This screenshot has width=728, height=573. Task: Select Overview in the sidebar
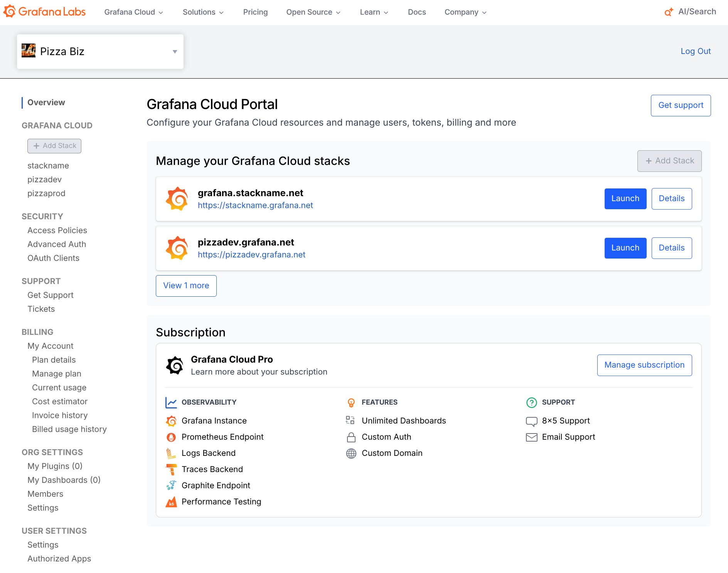click(x=46, y=103)
